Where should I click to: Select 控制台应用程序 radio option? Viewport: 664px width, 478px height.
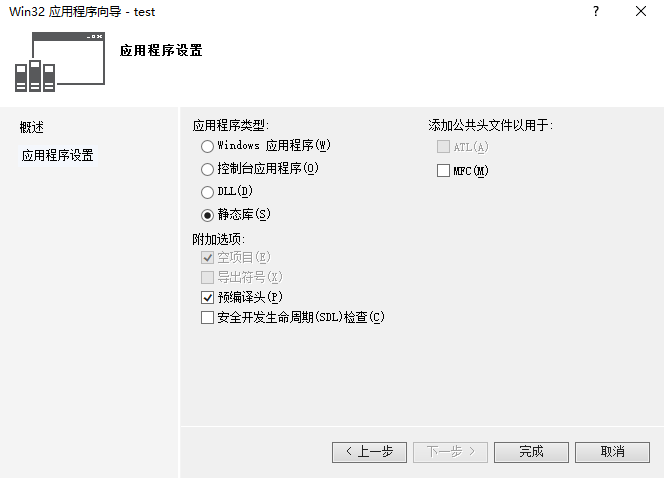tap(208, 168)
